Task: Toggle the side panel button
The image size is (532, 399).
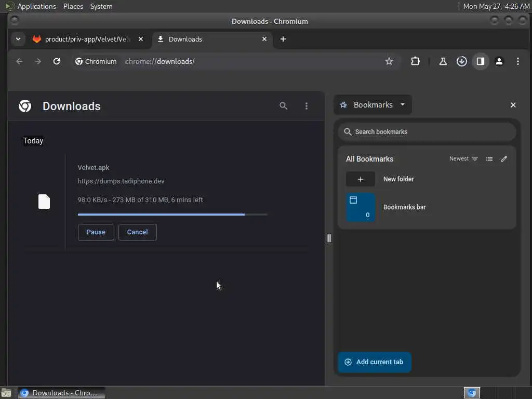Action: (480, 61)
